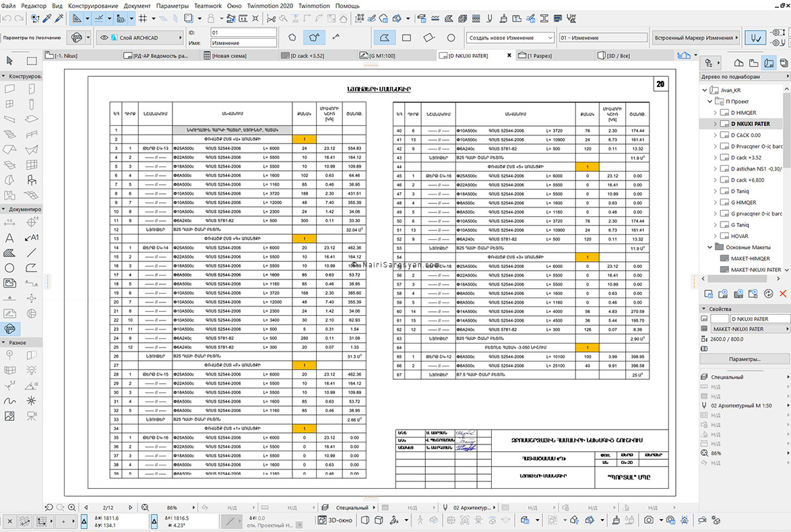
Task: Inject parameters with syringe icon
Action: [59, 19]
